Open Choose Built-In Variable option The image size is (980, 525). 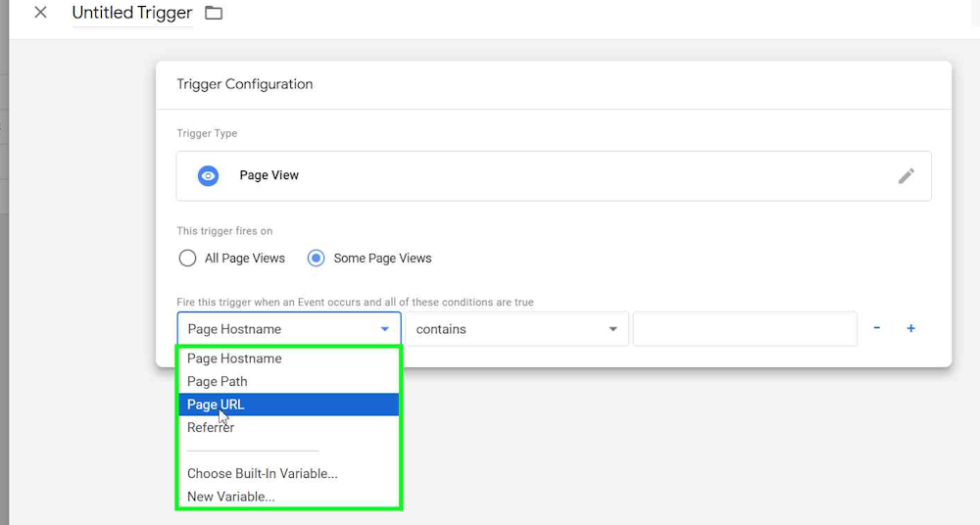click(263, 474)
